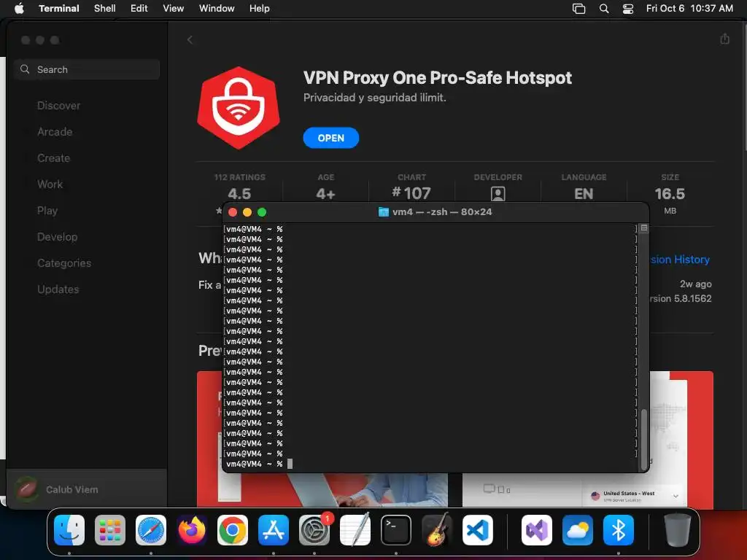Click the Terminal title folder icon
The height and width of the screenshot is (560, 747).
[383, 212]
